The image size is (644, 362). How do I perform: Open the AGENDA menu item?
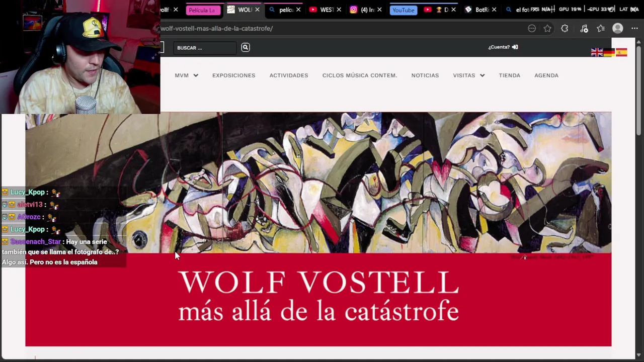[546, 75]
